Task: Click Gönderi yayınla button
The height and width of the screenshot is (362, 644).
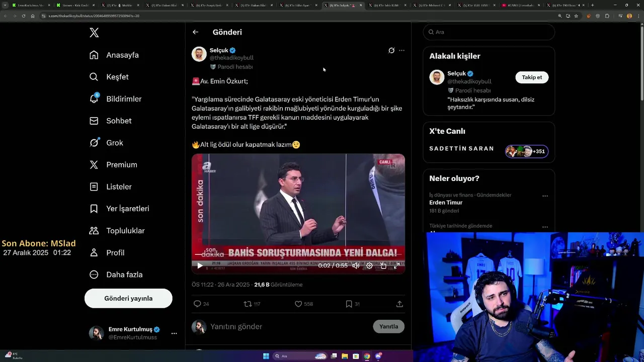Action: pos(128,298)
